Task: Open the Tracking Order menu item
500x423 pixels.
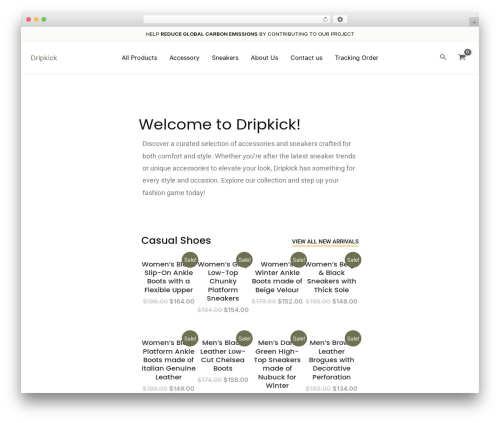Action: (x=356, y=58)
